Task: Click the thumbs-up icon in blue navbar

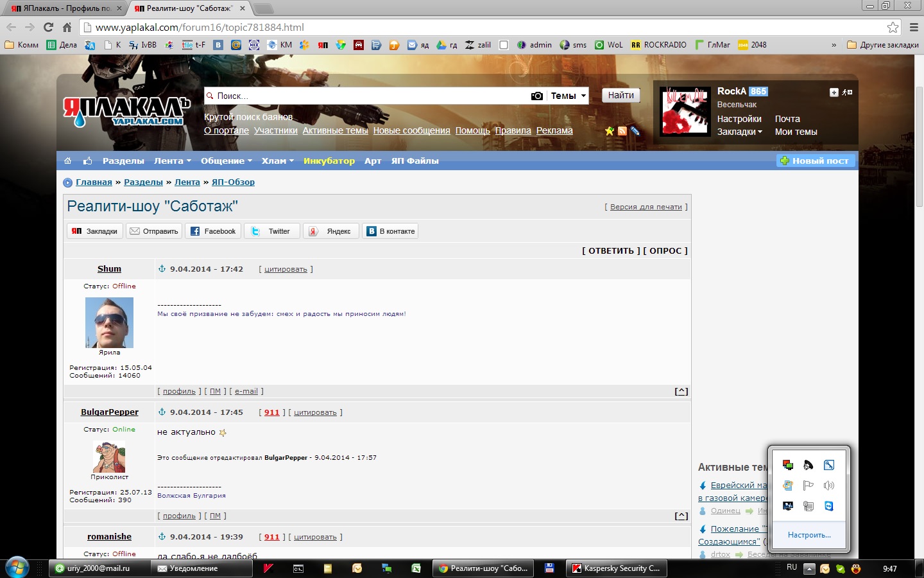Action: [x=87, y=161]
